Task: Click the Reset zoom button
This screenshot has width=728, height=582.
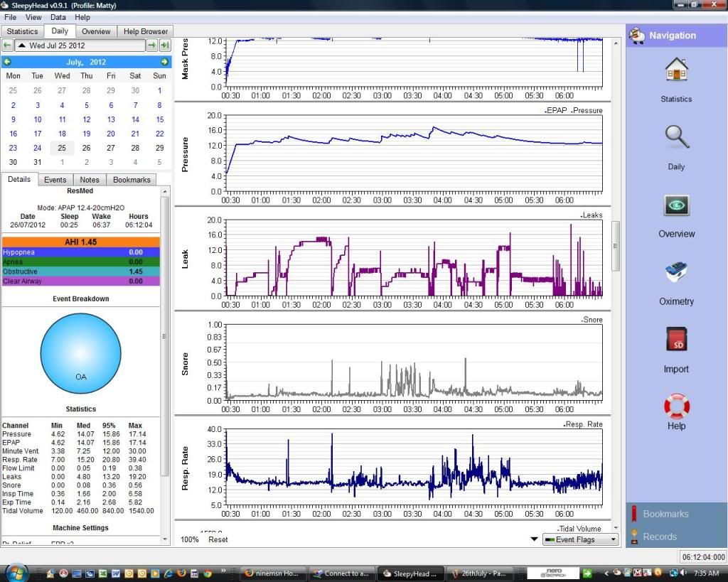Action: point(218,539)
